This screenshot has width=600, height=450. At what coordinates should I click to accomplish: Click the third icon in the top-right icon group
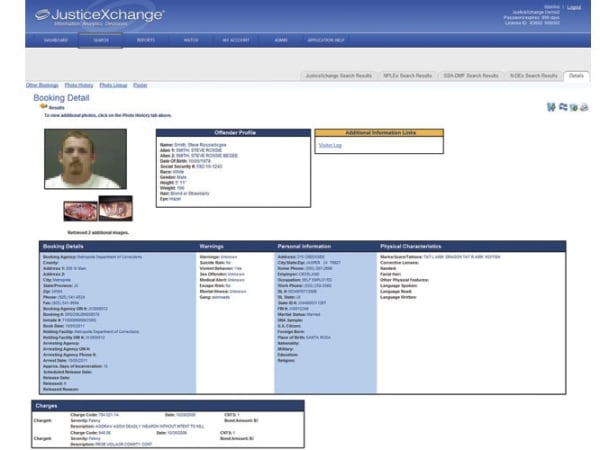(x=573, y=106)
